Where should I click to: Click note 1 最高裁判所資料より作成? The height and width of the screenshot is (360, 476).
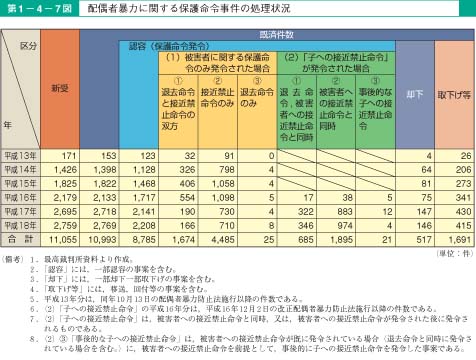click(81, 259)
